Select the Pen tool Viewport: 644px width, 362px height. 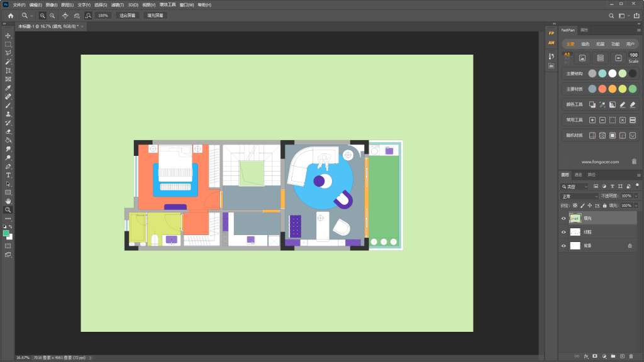(8, 167)
